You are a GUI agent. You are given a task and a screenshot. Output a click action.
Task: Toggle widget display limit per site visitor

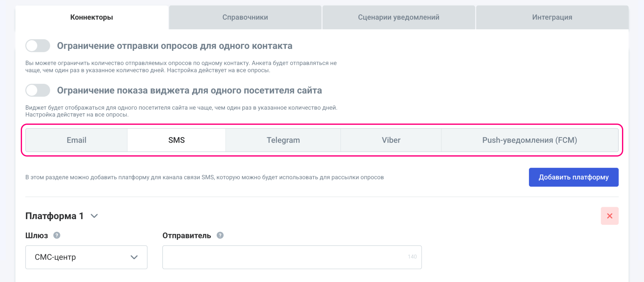pos(38,91)
